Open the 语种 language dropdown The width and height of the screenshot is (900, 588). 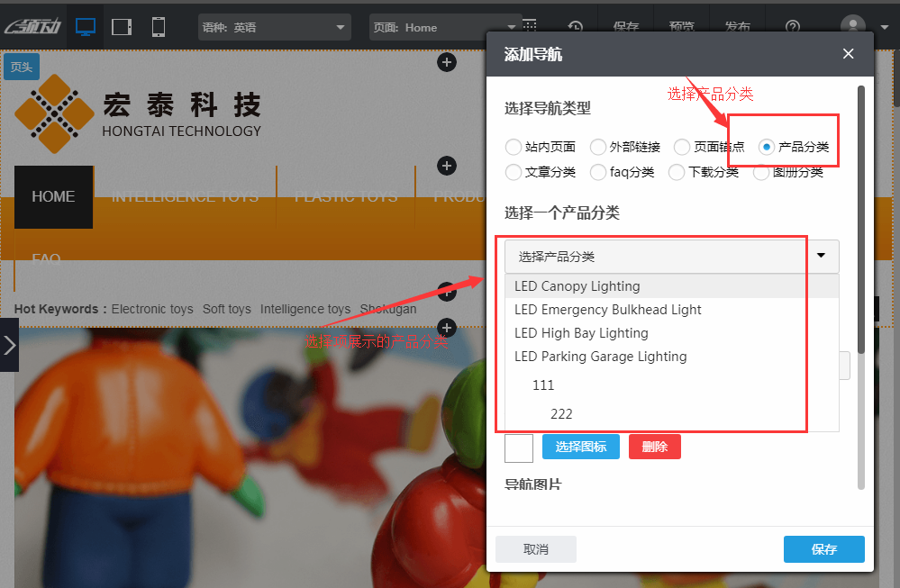274,27
